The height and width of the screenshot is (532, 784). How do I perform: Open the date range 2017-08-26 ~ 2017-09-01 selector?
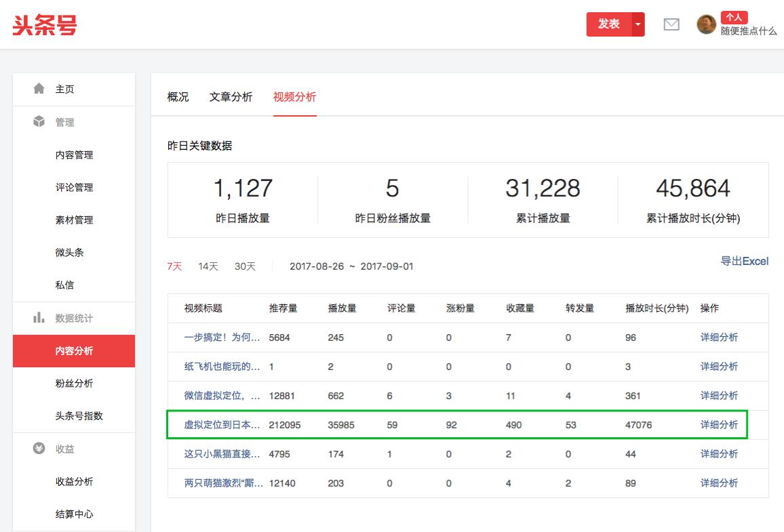(351, 267)
